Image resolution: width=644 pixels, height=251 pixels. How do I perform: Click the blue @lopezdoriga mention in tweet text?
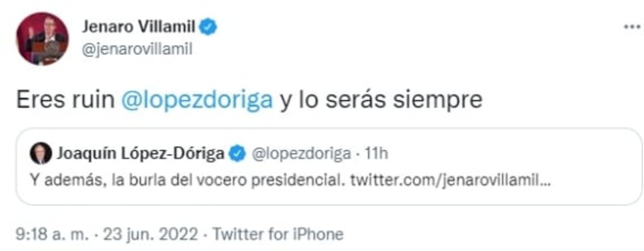[197, 100]
